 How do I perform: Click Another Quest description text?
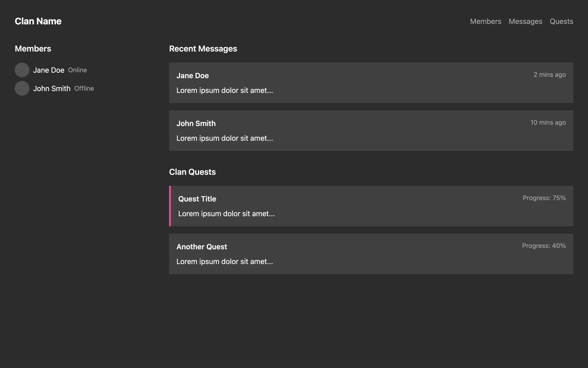pyautogui.click(x=224, y=262)
